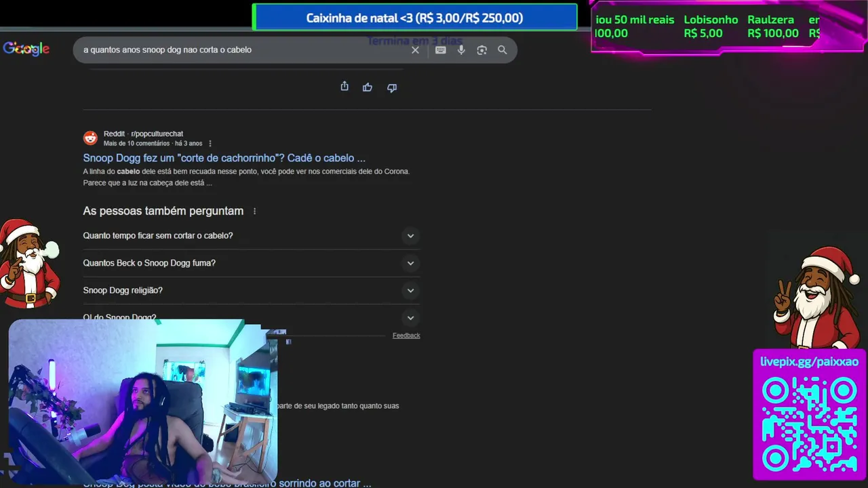Open the Snoop Dogg 'corte de cachorrinho' Reddit result
The width and height of the screenshot is (868, 488).
point(224,158)
